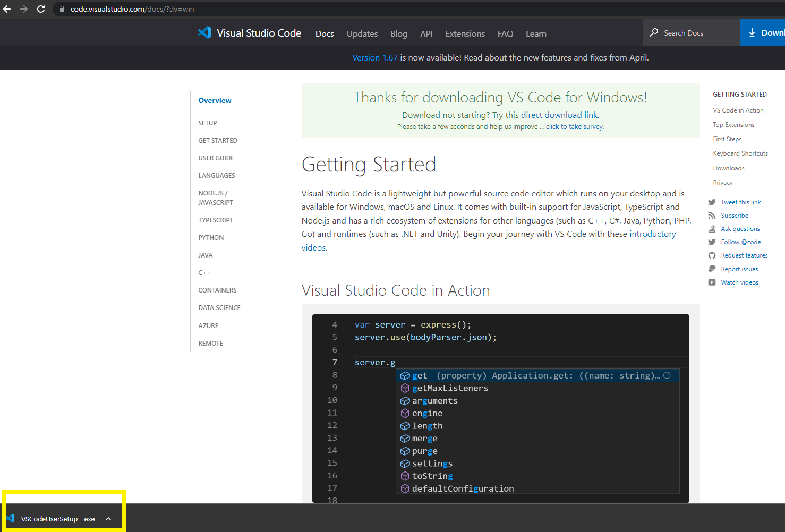785x532 pixels.
Task: Click the browser back arrow
Action: pos(7,9)
